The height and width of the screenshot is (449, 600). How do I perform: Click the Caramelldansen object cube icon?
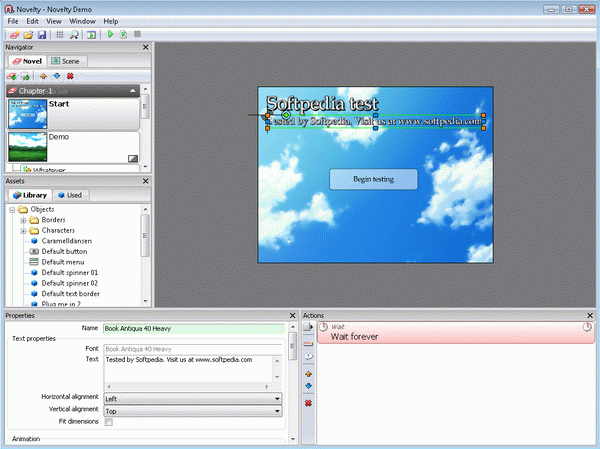(x=34, y=241)
